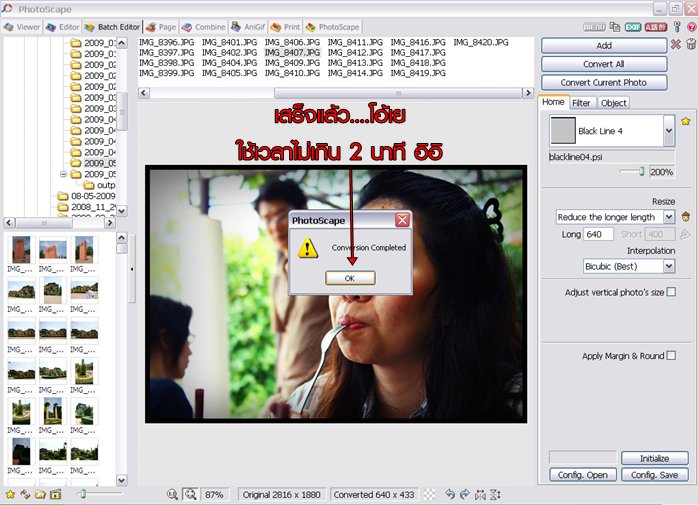Click the triangle icon next to Short field
698x505 pixels.
click(x=685, y=234)
